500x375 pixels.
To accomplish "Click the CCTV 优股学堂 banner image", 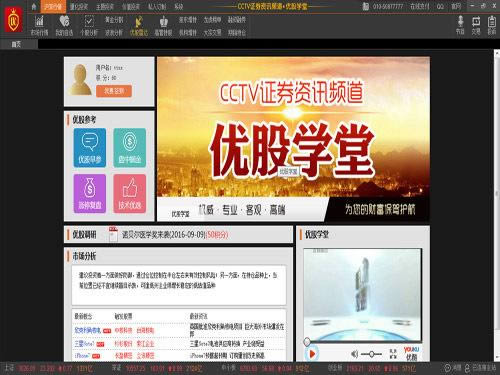I will click(x=293, y=139).
